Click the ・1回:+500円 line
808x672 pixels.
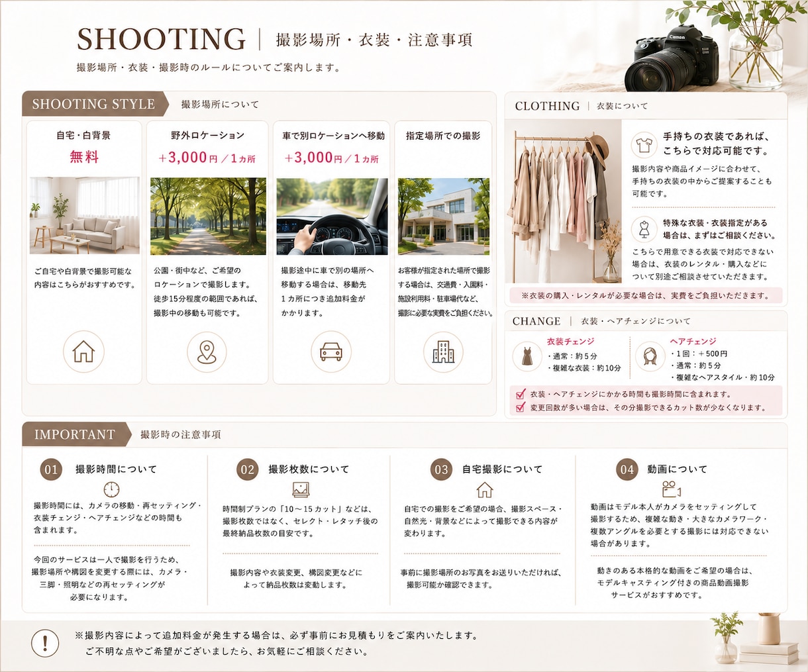click(x=699, y=354)
